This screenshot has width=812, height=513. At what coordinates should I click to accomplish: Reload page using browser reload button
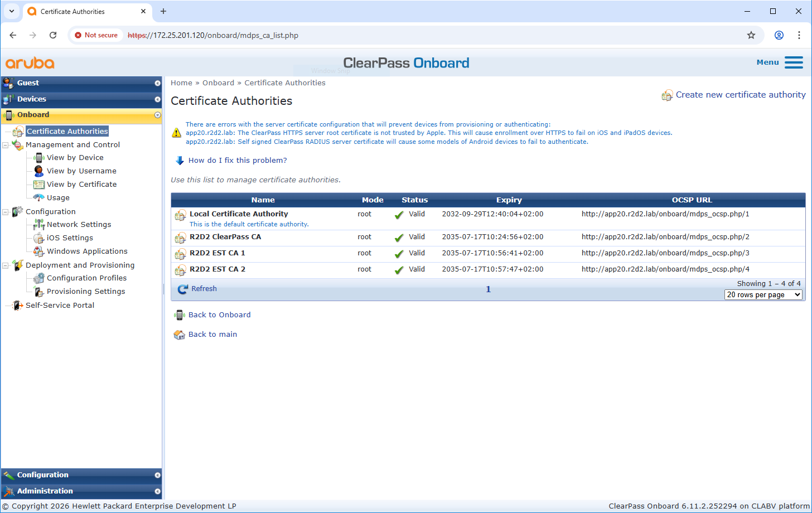(x=53, y=35)
